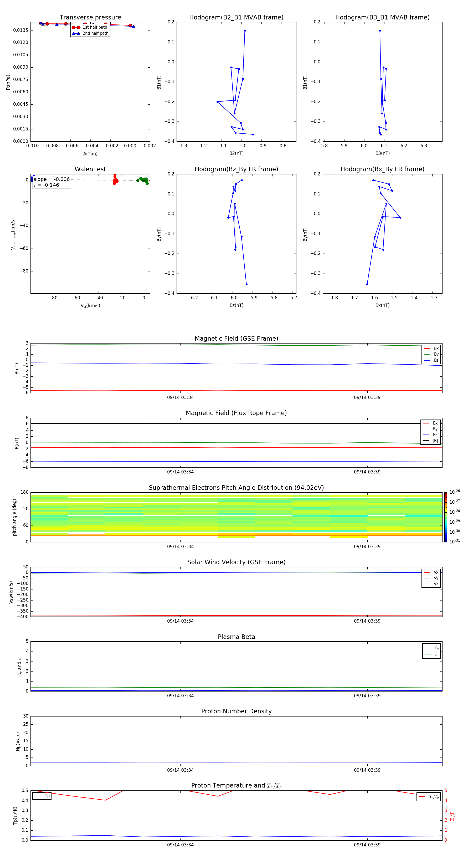Click the red 1st half path legend marker
The width and height of the screenshot is (473, 868).
tap(76, 27)
